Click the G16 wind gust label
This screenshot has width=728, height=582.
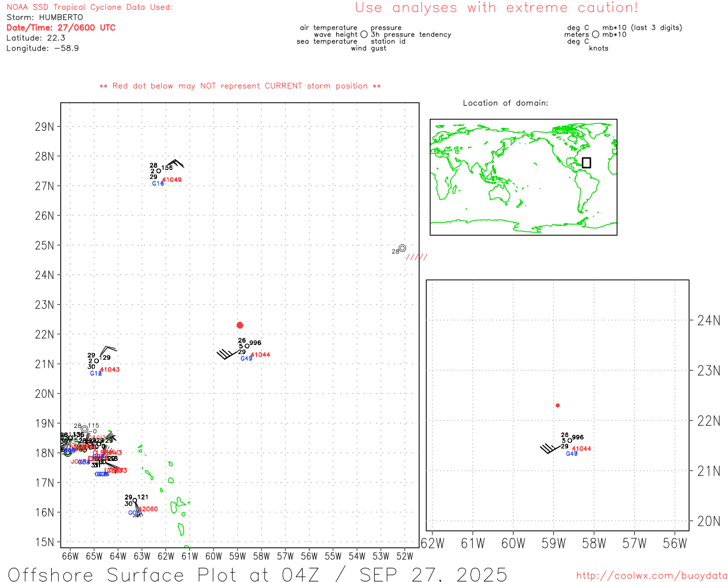coord(158,184)
